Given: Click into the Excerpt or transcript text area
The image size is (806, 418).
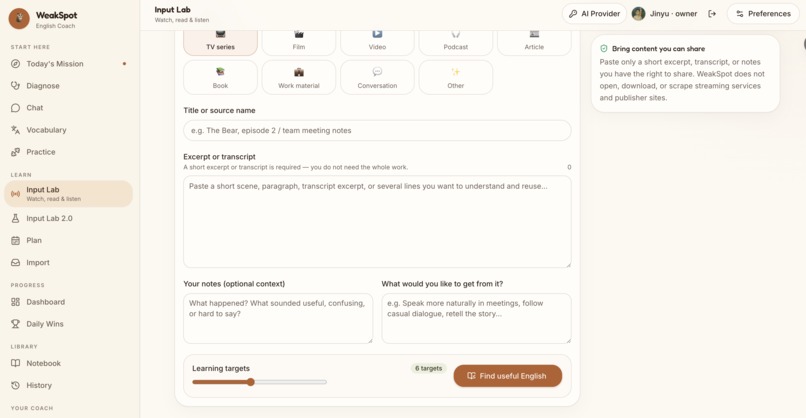Looking at the screenshot, I should [377, 222].
